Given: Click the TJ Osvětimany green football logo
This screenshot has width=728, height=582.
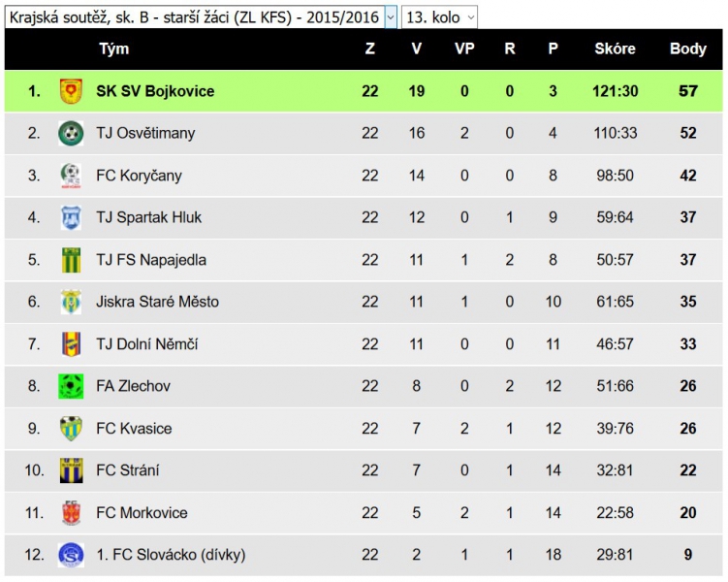Looking at the screenshot, I should click(71, 133).
